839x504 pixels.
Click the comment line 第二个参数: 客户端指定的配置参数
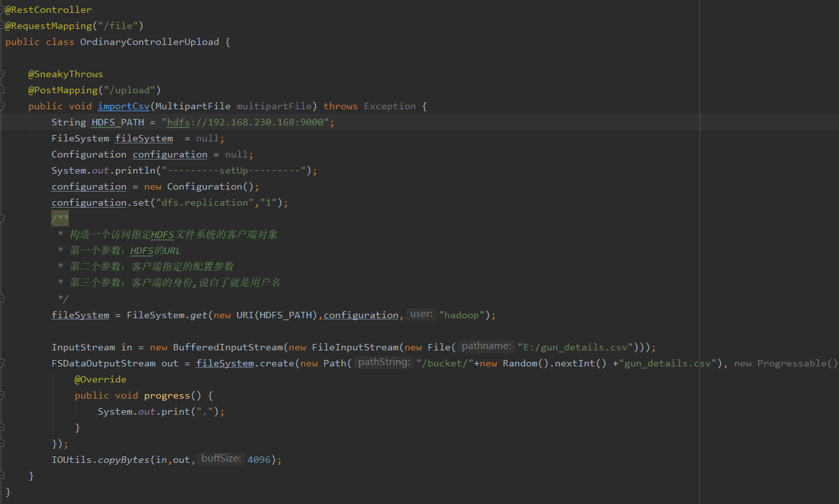(x=152, y=267)
